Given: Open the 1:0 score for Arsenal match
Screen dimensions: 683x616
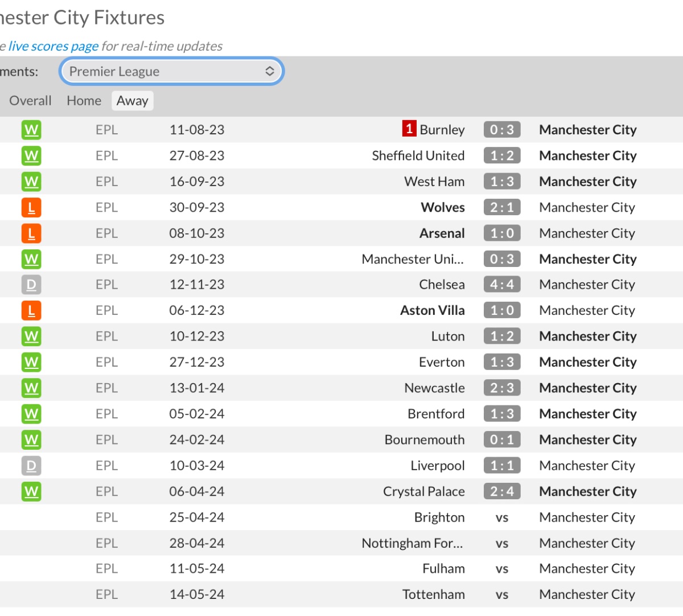Looking at the screenshot, I should click(x=502, y=233).
